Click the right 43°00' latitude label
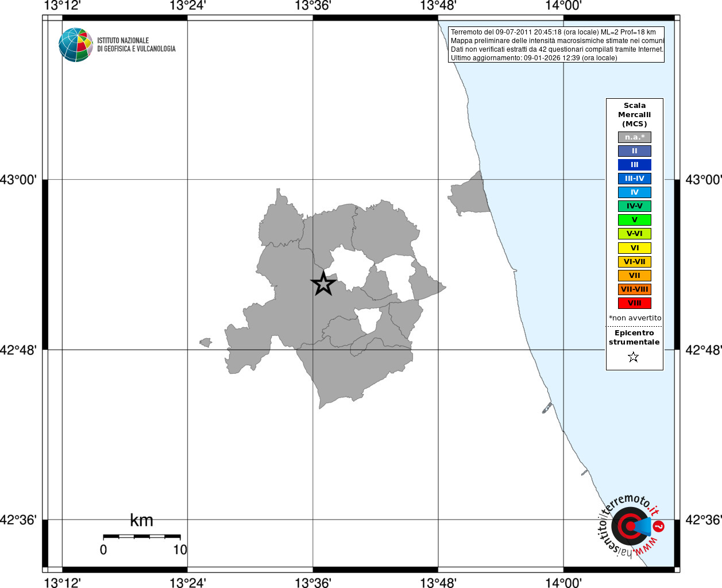The height and width of the screenshot is (588, 722). [704, 180]
